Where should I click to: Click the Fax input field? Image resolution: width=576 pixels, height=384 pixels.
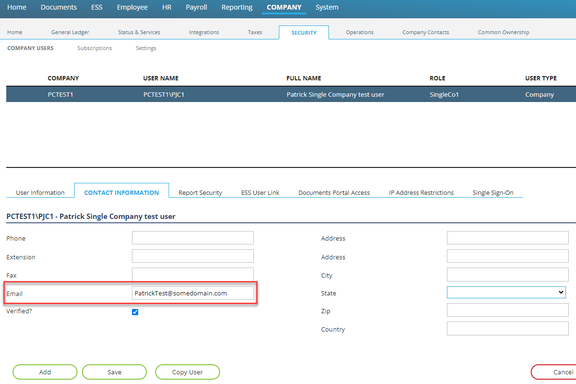coord(193,274)
